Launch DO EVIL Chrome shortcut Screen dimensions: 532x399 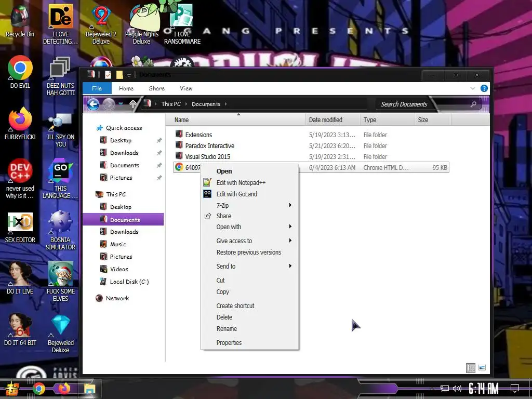[x=20, y=72]
